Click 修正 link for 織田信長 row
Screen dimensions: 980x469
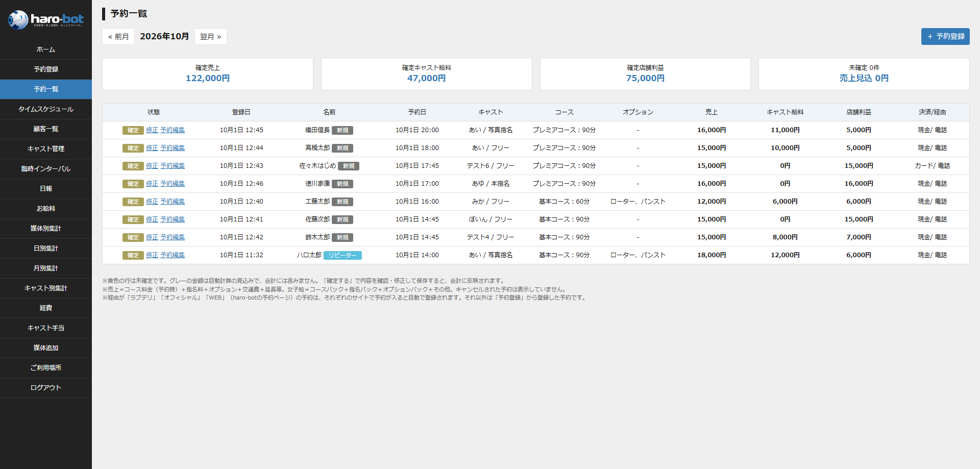pyautogui.click(x=152, y=130)
